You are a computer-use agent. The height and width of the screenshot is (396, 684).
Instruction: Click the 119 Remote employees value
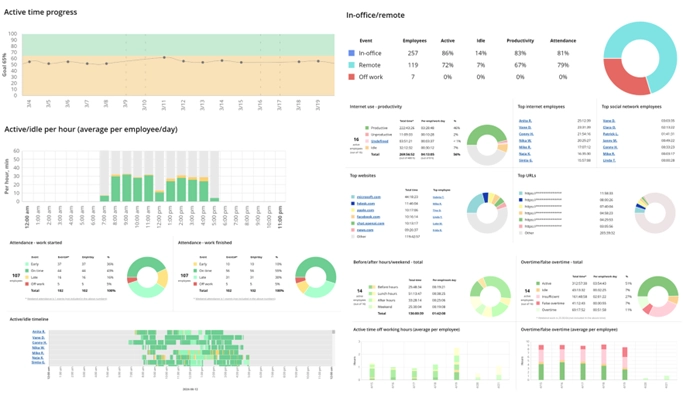[x=413, y=65]
